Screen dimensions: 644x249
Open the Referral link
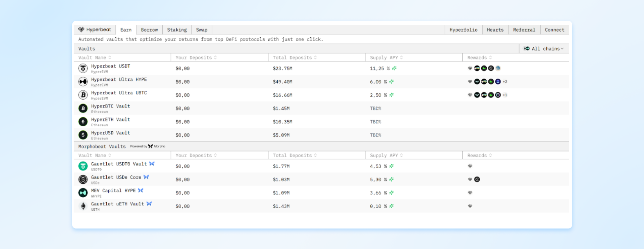[524, 30]
